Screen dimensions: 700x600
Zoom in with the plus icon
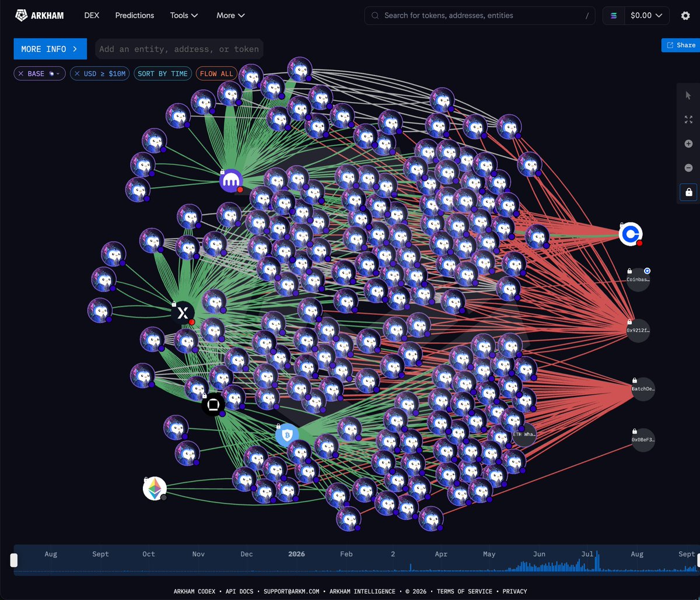688,143
